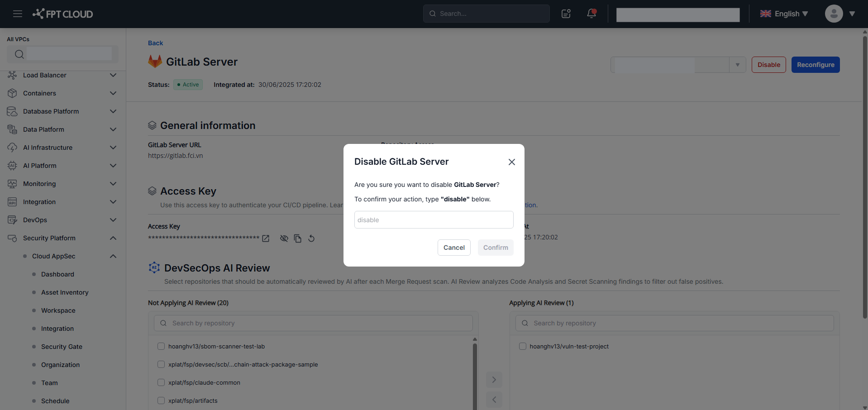868x410 pixels.
Task: Check the xplat/fsp/claude-common repository
Action: (161, 382)
